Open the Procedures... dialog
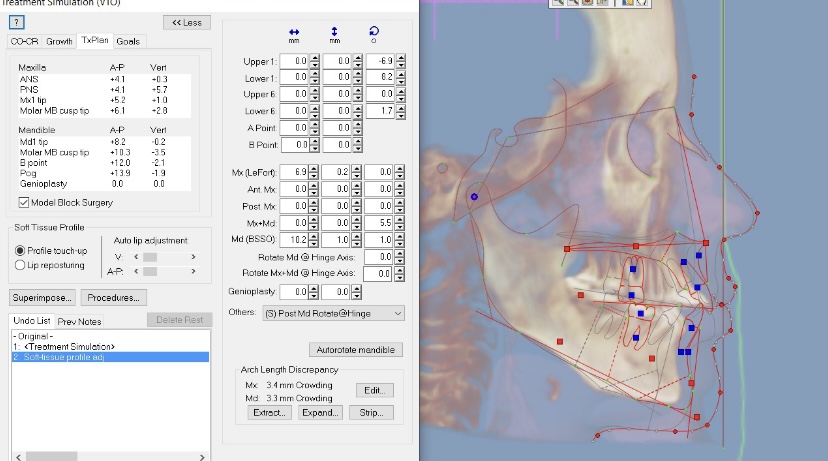 [x=114, y=298]
